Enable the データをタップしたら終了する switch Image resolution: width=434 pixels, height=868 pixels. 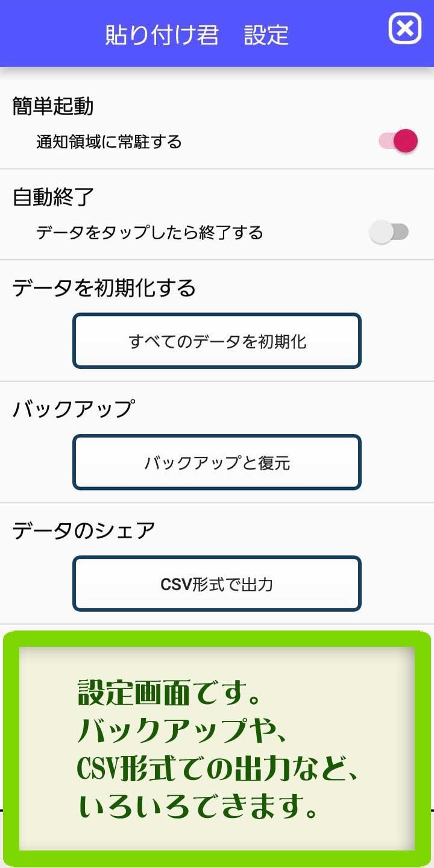click(x=389, y=232)
